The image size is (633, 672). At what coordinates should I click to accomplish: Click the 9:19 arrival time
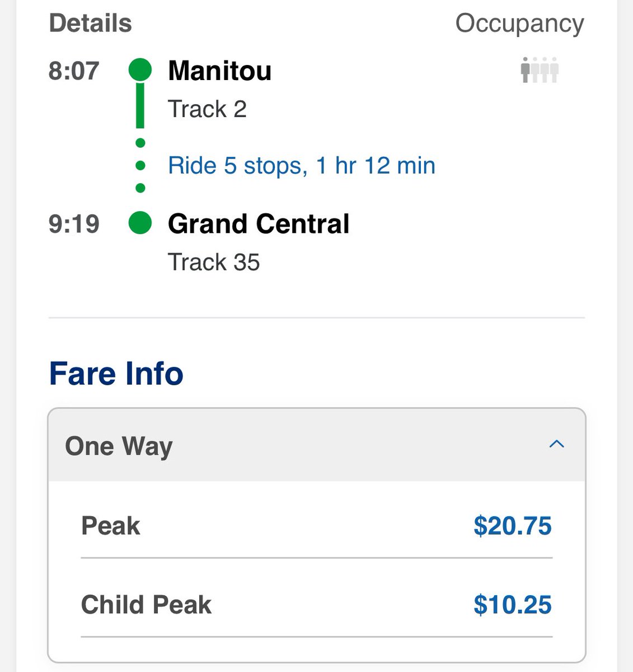click(74, 224)
